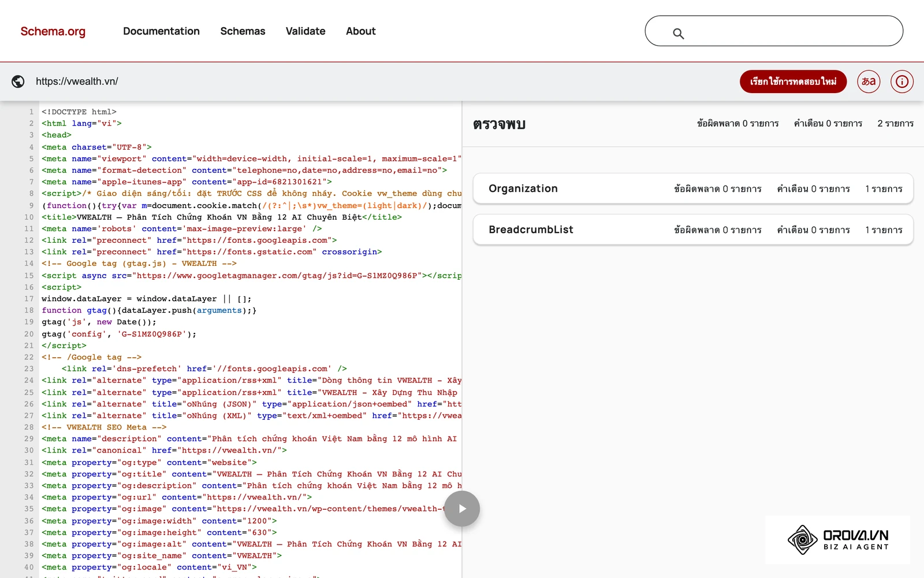Click the search magnifier icon
This screenshot has height=578, width=924.
pos(679,34)
